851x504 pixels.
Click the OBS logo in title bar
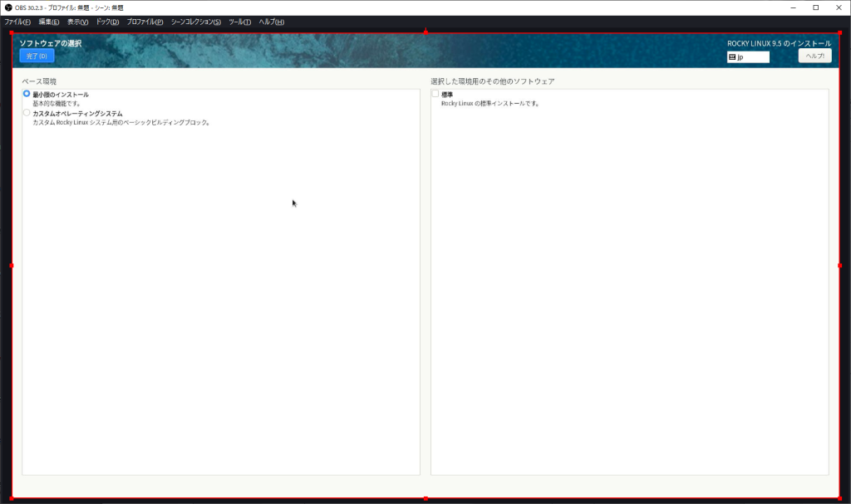pos(7,7)
